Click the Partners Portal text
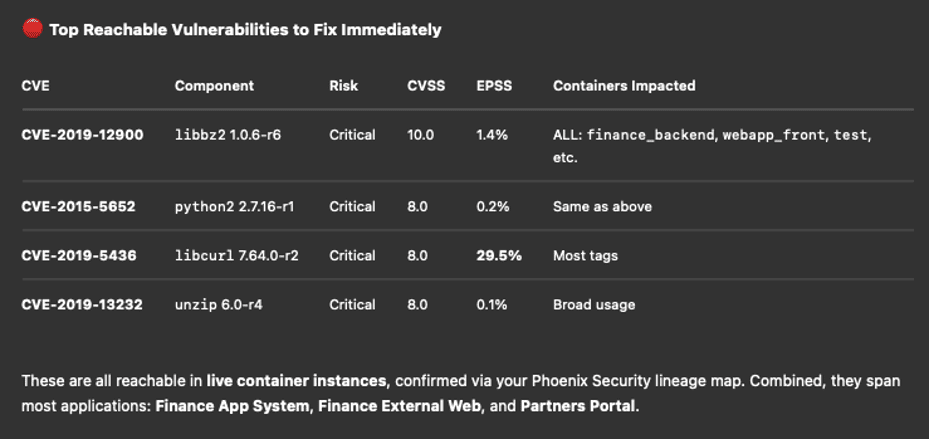The height and width of the screenshot is (439, 929). tap(577, 407)
